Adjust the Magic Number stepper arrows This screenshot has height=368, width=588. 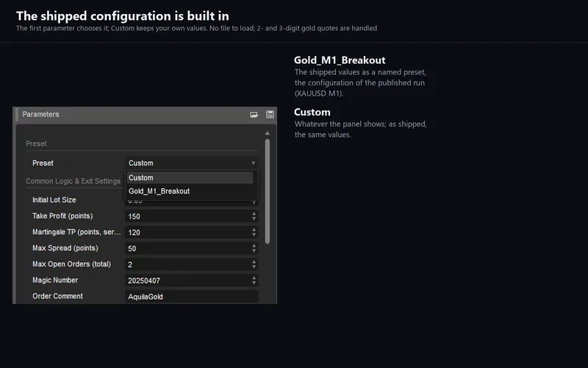[x=254, y=280]
